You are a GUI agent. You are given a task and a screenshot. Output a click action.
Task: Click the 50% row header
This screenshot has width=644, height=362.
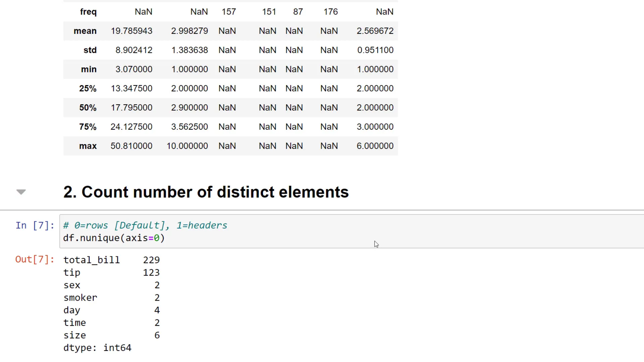coord(88,107)
